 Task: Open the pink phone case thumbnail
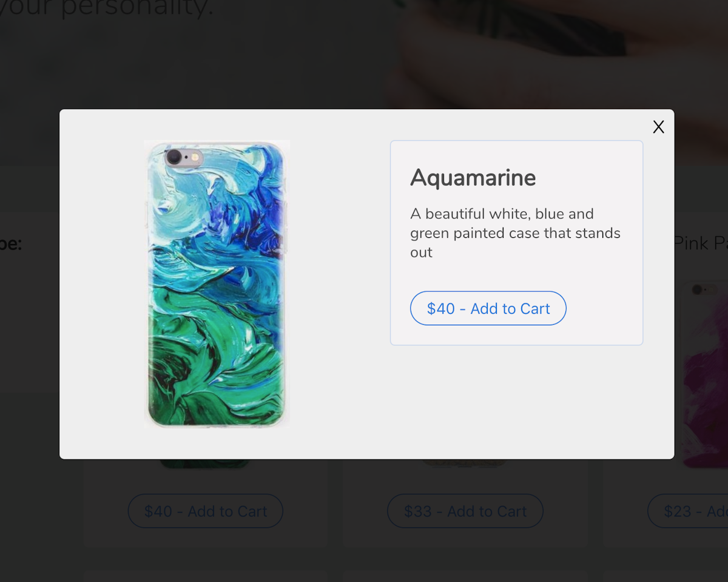[705, 373]
